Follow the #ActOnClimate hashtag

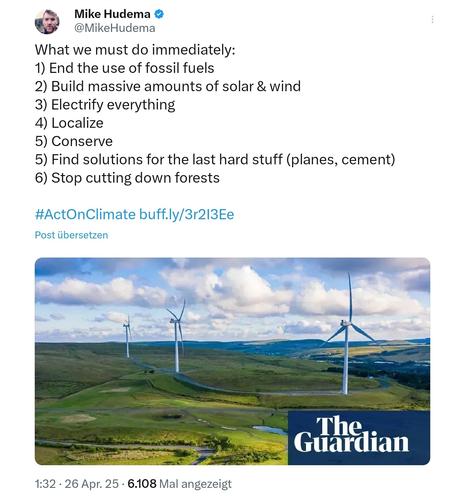pyautogui.click(x=85, y=214)
